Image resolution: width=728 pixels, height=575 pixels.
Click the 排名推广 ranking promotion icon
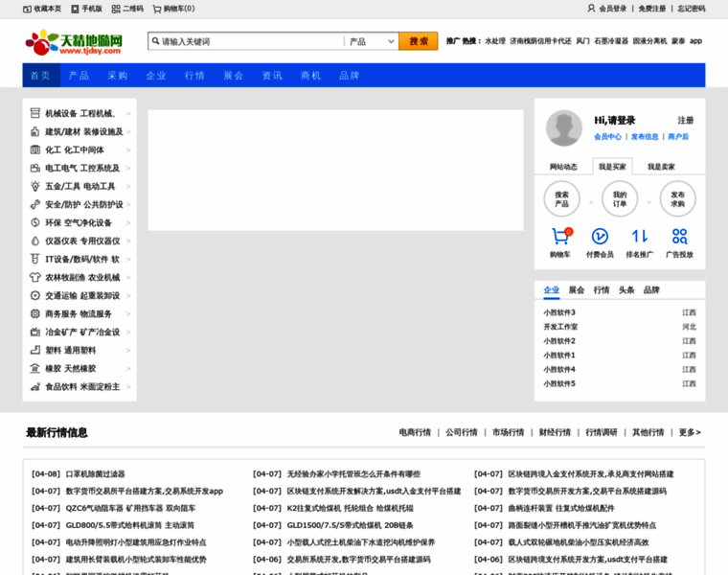639,237
